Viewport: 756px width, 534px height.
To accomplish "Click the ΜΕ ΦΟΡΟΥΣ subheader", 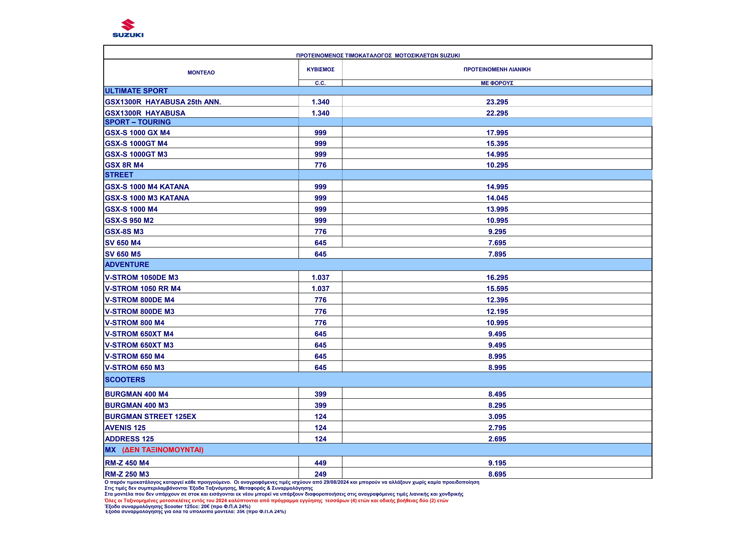I will click(x=497, y=83).
